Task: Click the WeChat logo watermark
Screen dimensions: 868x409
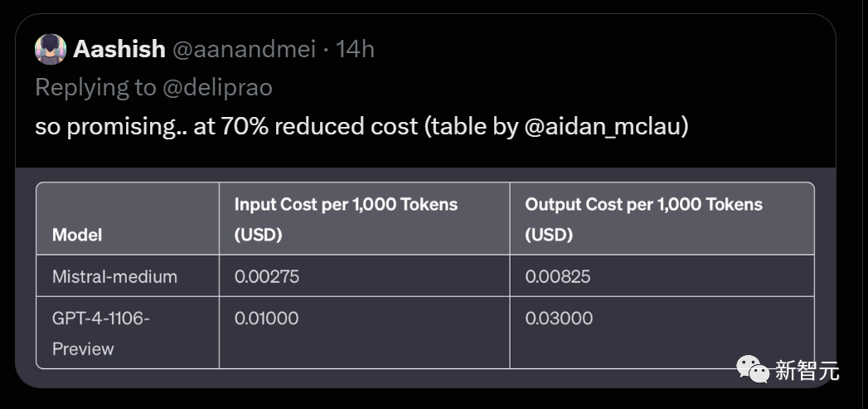Action: (x=754, y=370)
